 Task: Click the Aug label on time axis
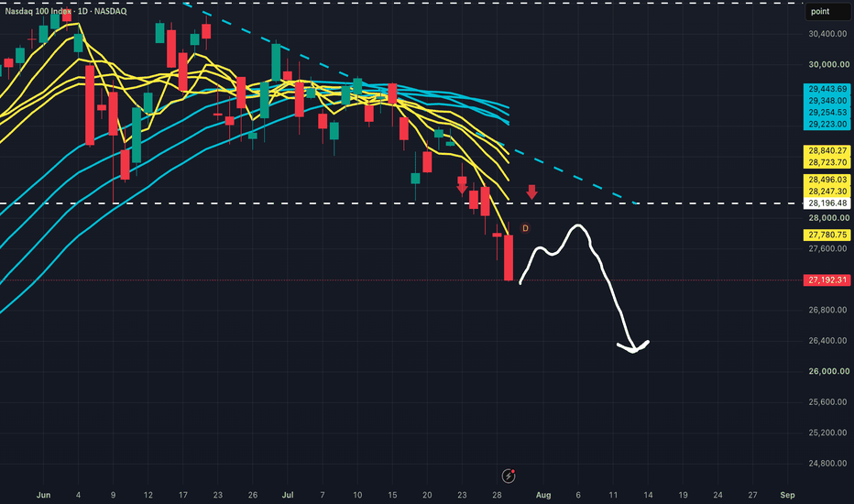click(543, 495)
